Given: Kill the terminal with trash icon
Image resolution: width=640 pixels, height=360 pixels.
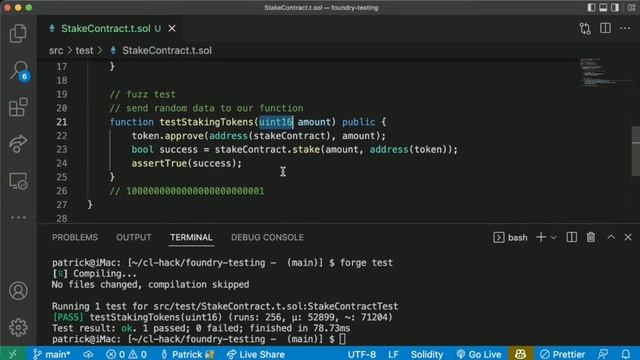Looking at the screenshot, I should [591, 237].
